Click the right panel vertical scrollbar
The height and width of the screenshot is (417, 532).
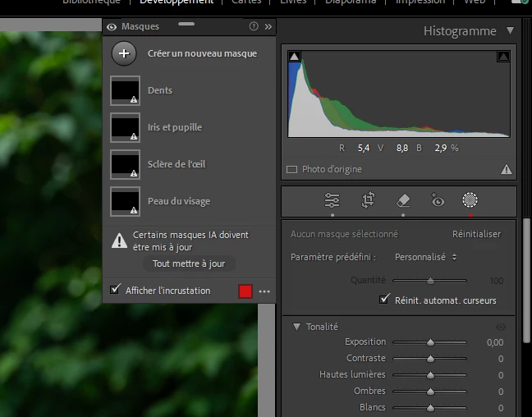click(526, 280)
